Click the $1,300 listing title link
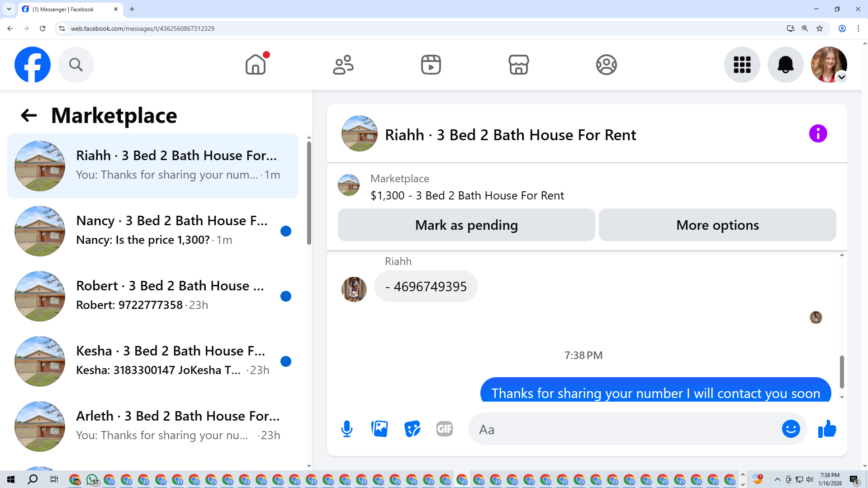This screenshot has width=868, height=488. pyautogui.click(x=467, y=195)
